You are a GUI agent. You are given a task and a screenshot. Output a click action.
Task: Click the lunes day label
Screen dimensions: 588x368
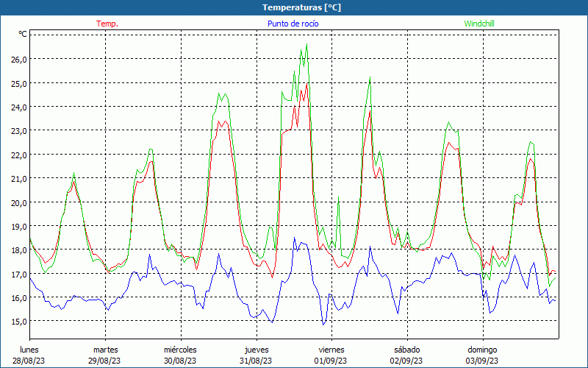click(x=29, y=350)
